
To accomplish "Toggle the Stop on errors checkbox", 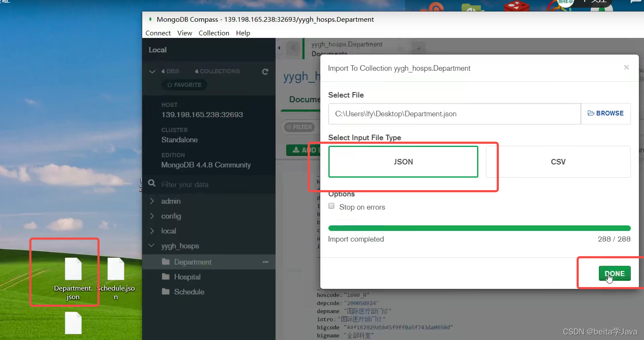I will click(331, 206).
